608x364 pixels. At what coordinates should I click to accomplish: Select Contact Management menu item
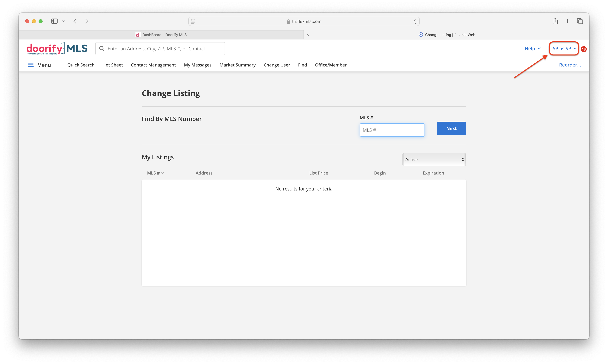[153, 65]
